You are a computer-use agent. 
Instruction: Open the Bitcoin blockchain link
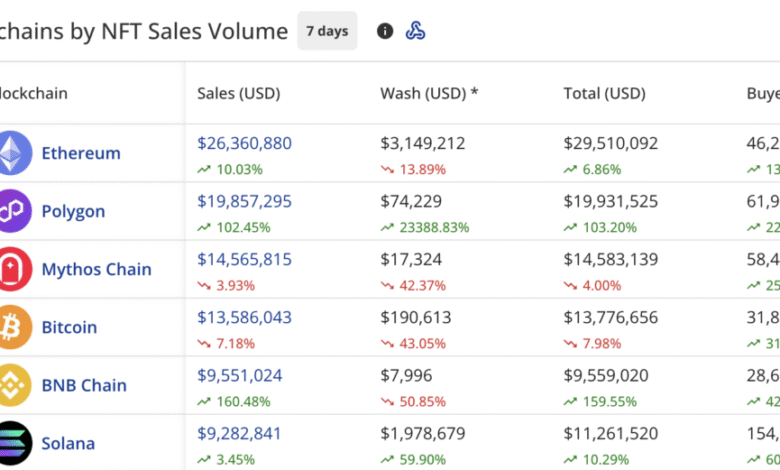tap(69, 327)
